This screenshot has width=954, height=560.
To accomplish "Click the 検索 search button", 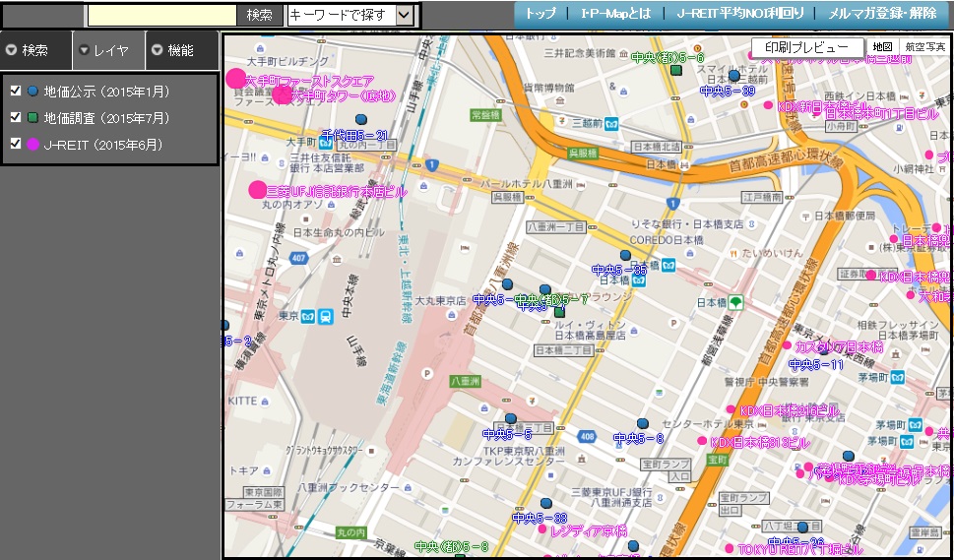I will pos(260,15).
